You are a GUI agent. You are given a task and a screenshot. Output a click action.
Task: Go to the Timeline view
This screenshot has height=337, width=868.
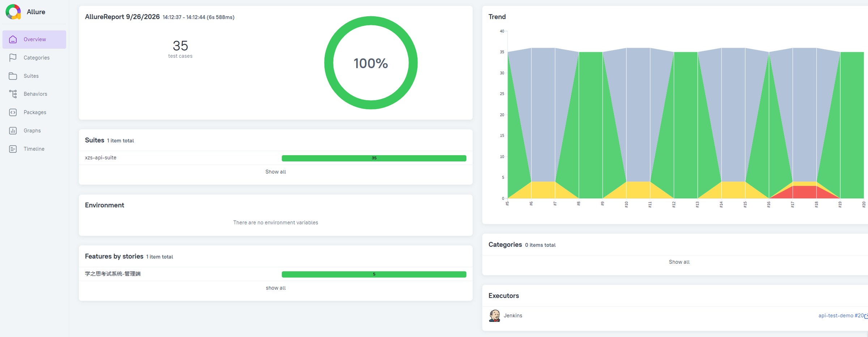(x=34, y=149)
